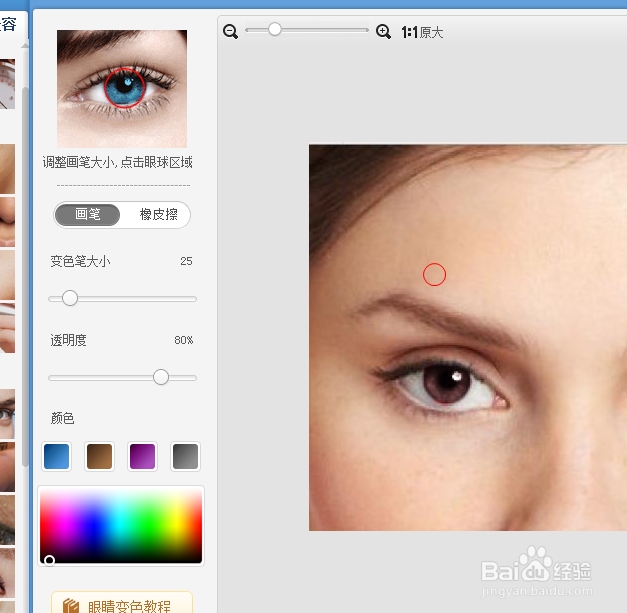The image size is (627, 613).
Task: Click the 透明度 label
Action: (68, 340)
